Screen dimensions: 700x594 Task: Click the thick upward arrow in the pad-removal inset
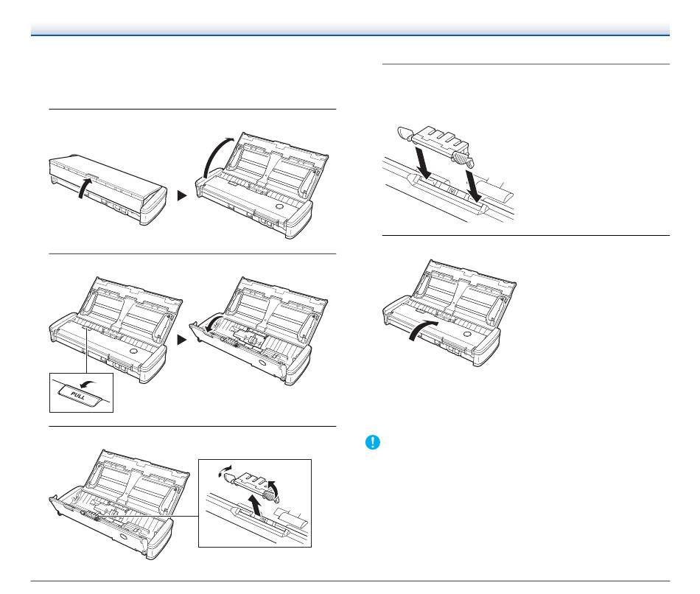(x=255, y=505)
